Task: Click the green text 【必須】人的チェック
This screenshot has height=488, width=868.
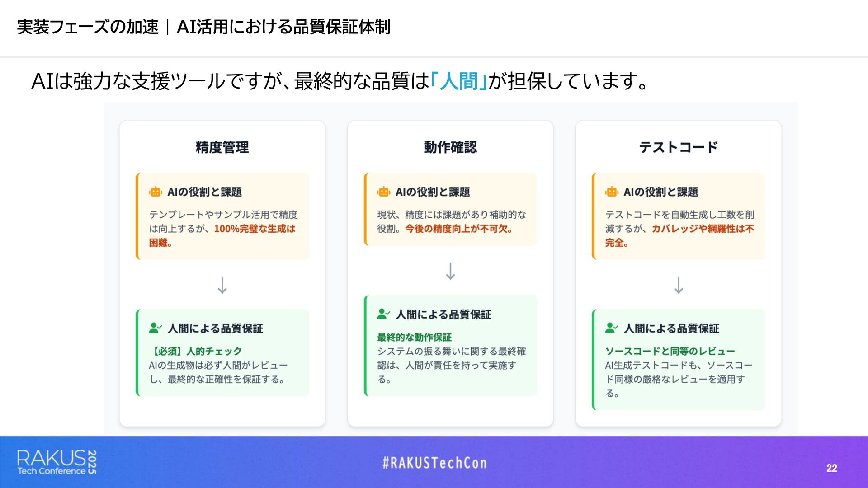Action: click(x=195, y=351)
